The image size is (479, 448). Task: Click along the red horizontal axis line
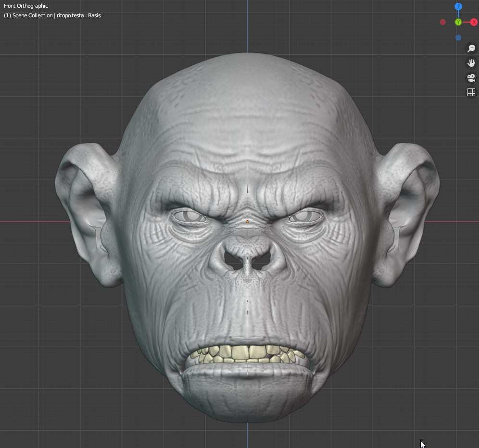tap(29, 222)
